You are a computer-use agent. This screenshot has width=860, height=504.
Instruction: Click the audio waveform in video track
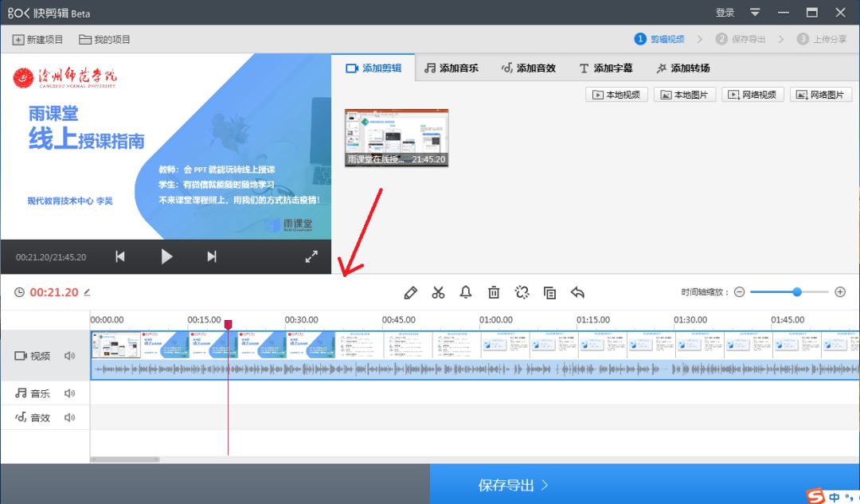[475, 369]
